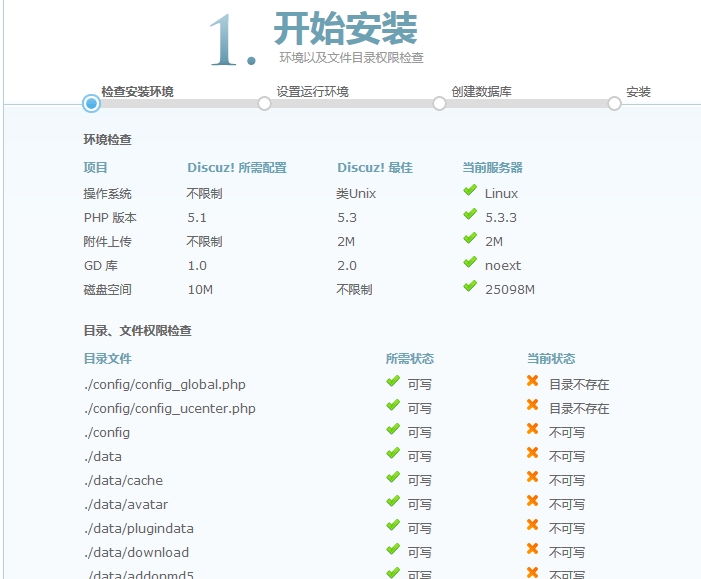Click the ./data/cache directory entry
This screenshot has width=701, height=579.
click(123, 481)
